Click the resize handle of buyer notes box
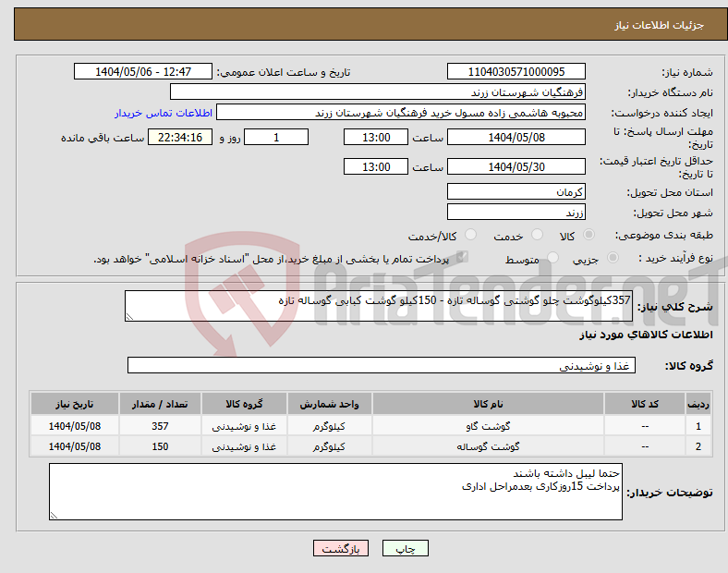The width and height of the screenshot is (728, 573). (x=54, y=515)
